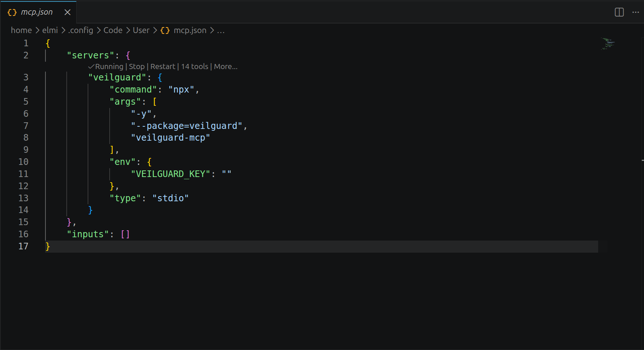The image size is (644, 350).
Task: Open the mcp.json breadcrumb segment
Action: (190, 30)
